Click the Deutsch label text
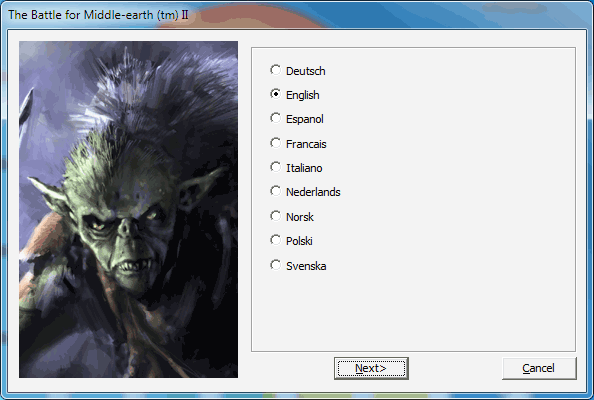Image resolution: width=594 pixels, height=400 pixels. pyautogui.click(x=306, y=71)
